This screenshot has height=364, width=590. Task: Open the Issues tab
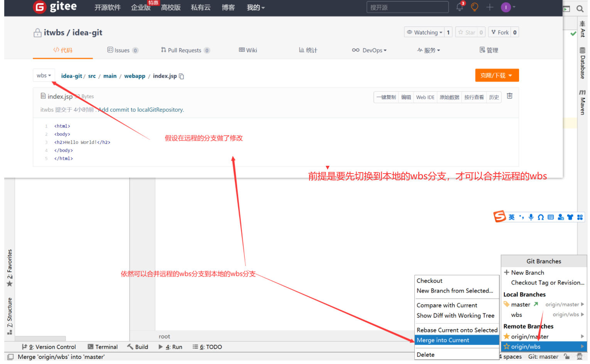coord(123,50)
